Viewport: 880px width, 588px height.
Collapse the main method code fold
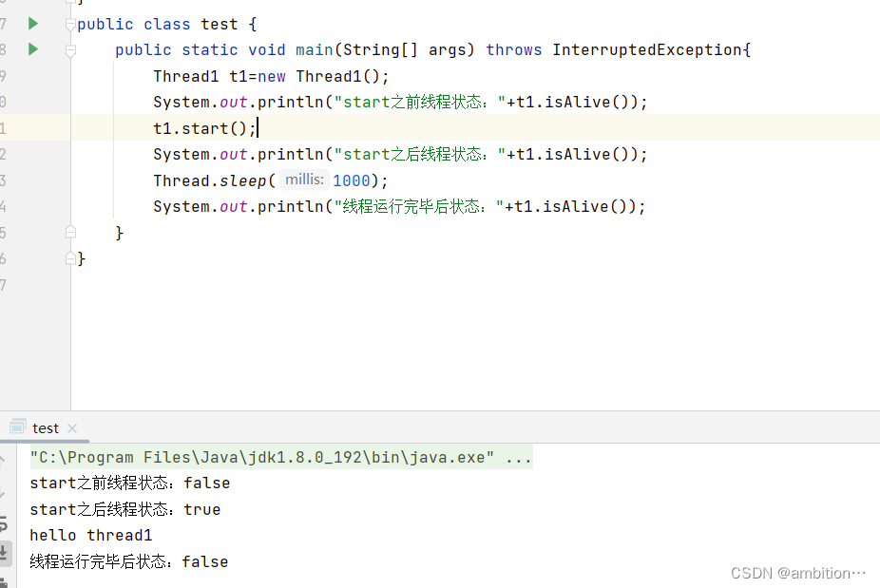pyautogui.click(x=69, y=49)
